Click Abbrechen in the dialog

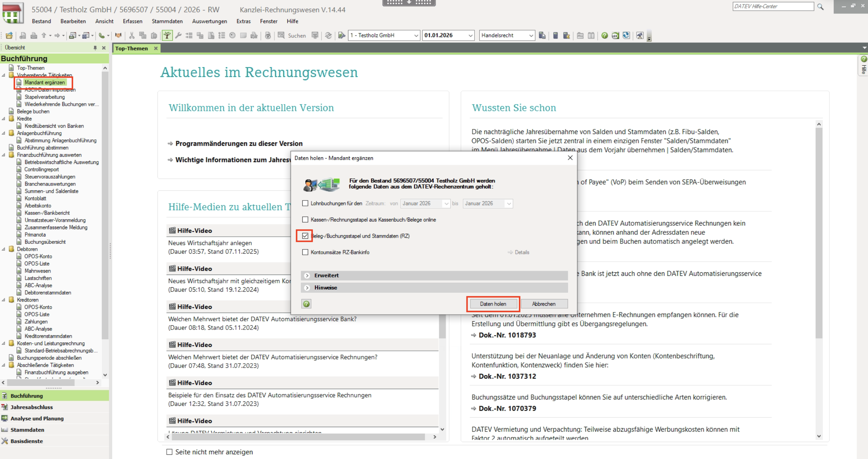point(544,304)
